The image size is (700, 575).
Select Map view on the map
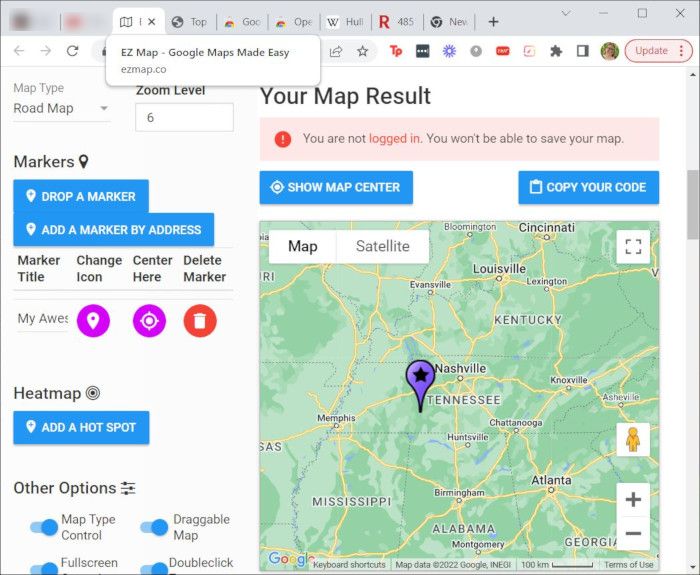pyautogui.click(x=303, y=246)
